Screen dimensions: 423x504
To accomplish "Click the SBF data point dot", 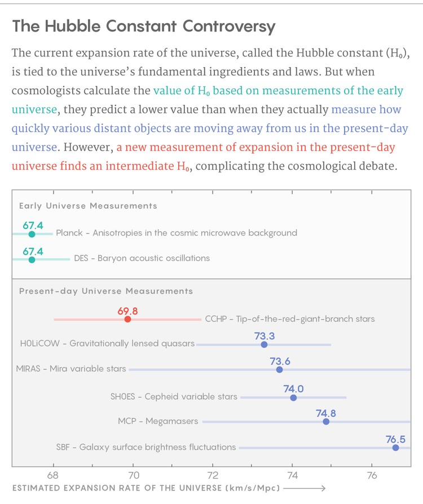I will point(395,448).
